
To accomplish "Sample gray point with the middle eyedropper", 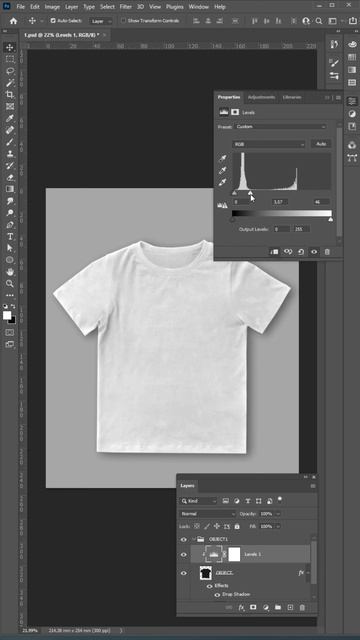I will tap(223, 171).
